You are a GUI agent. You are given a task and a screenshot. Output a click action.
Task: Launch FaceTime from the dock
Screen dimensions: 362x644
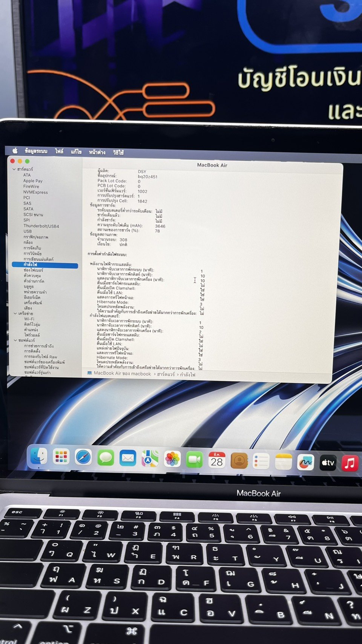coord(195,459)
